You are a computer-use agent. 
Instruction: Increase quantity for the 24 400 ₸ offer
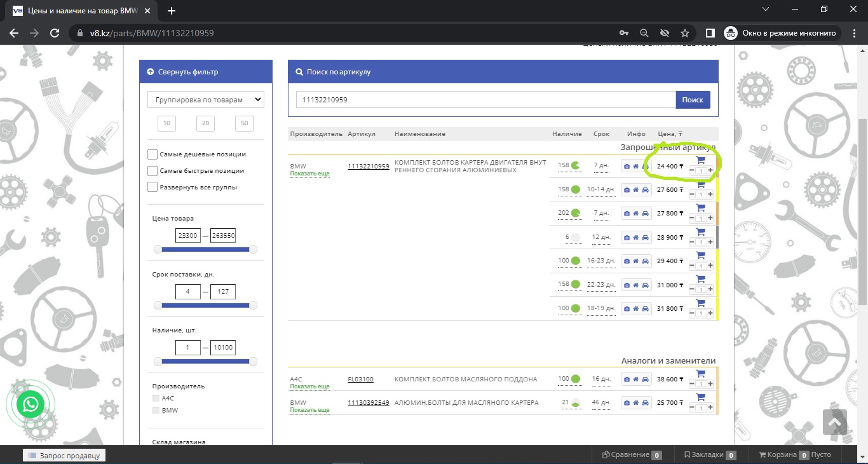tap(710, 170)
